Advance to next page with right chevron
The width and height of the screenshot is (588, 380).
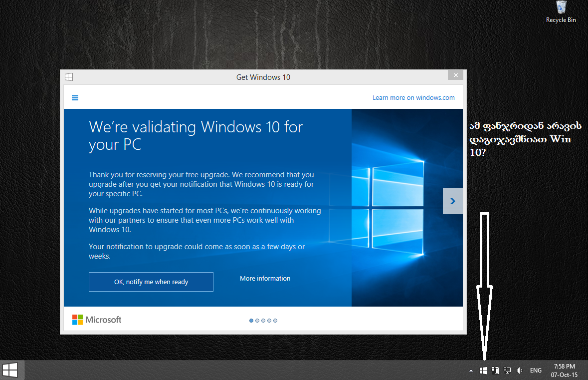coord(453,201)
